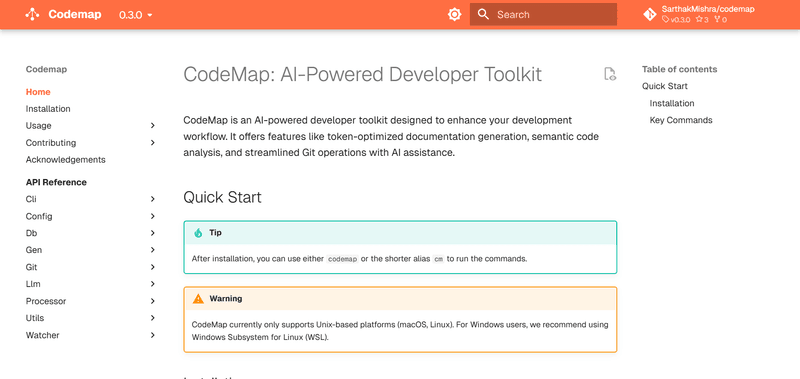Focus the Search input field
The image size is (800, 379).
(x=543, y=14)
